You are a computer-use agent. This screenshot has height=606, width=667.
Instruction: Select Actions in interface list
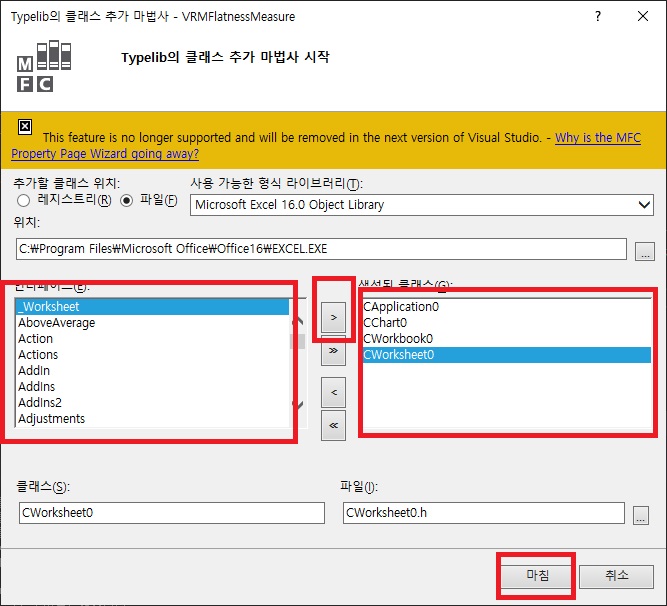(152, 355)
